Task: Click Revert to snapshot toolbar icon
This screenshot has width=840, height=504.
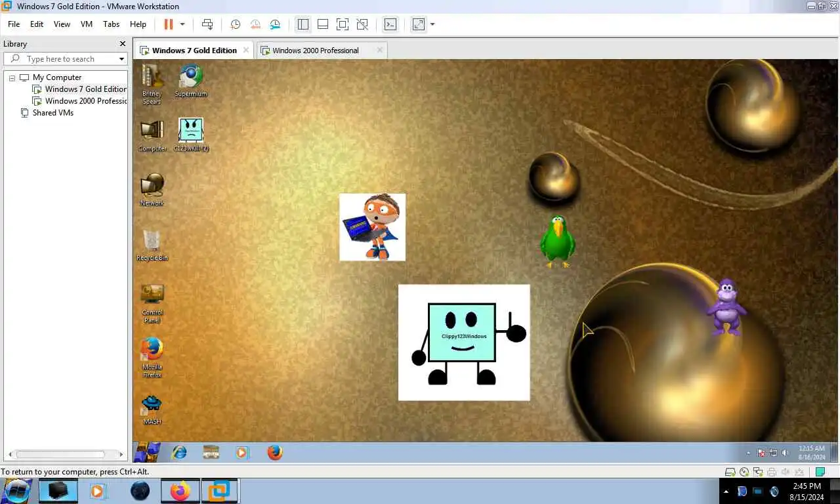Action: (255, 24)
